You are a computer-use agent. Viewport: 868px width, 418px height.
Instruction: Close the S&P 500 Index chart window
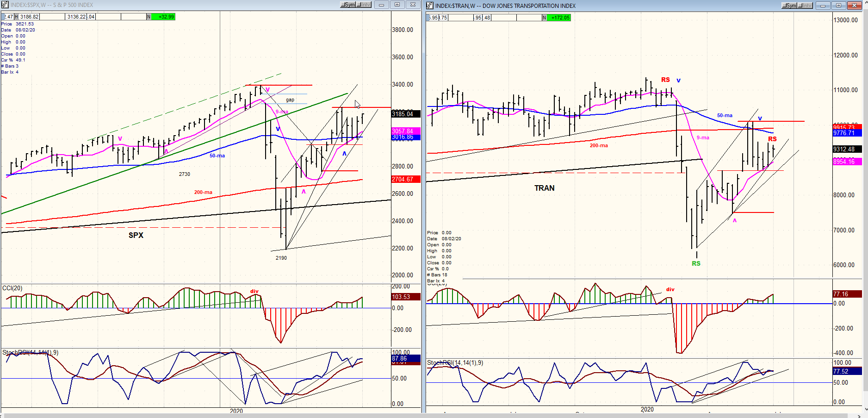[413, 5]
